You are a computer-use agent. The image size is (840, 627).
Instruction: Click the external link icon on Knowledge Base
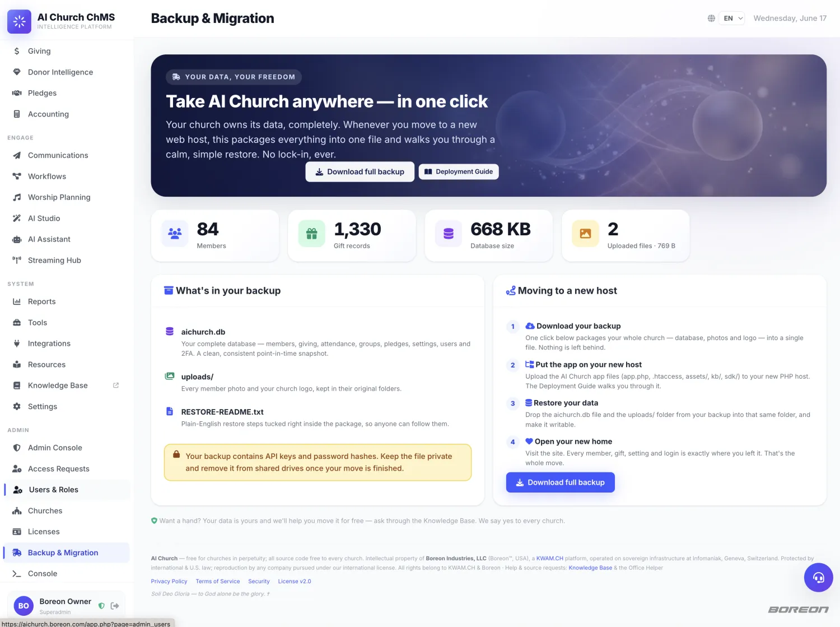[116, 386]
